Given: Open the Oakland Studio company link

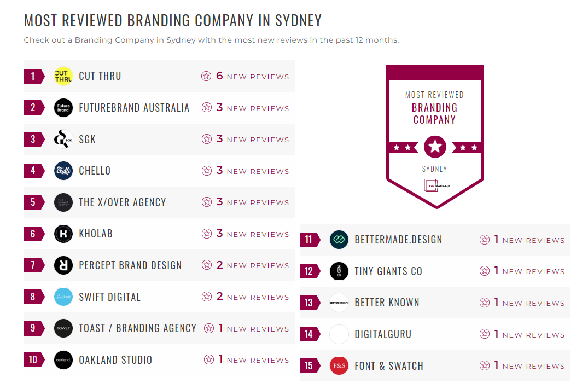Looking at the screenshot, I should click(x=115, y=360).
